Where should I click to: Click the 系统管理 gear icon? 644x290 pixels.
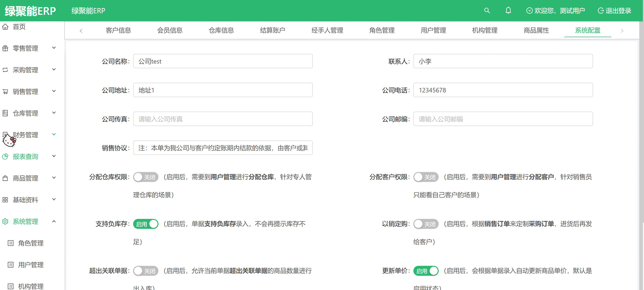pyautogui.click(x=5, y=222)
